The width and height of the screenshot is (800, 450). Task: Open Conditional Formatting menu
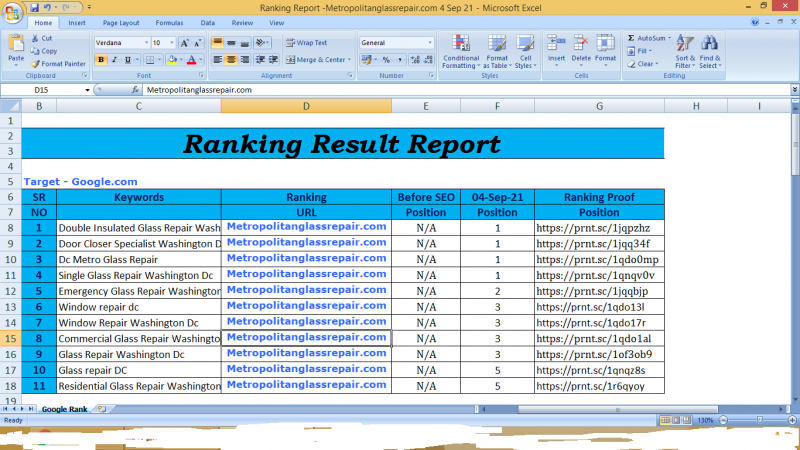[x=461, y=52]
